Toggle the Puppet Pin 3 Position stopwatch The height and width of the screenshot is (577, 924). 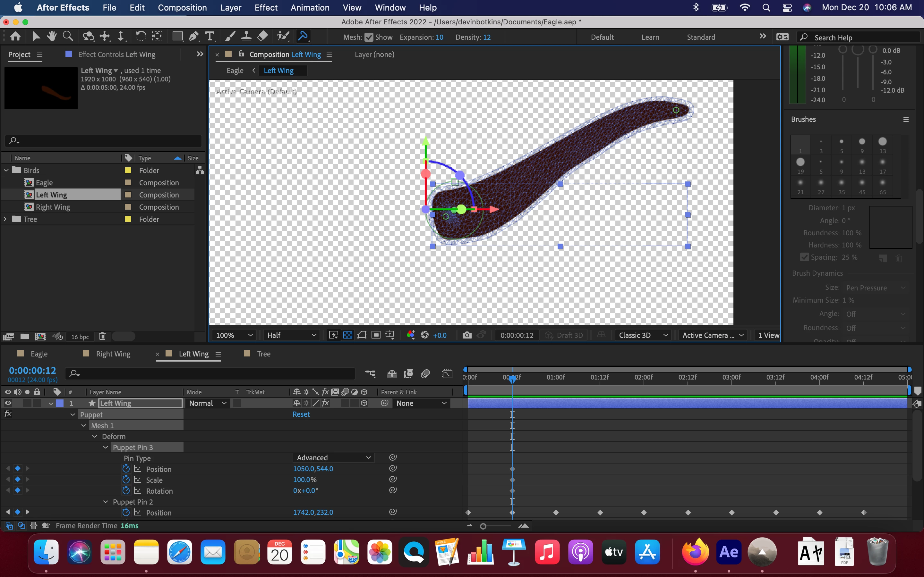coord(126,469)
